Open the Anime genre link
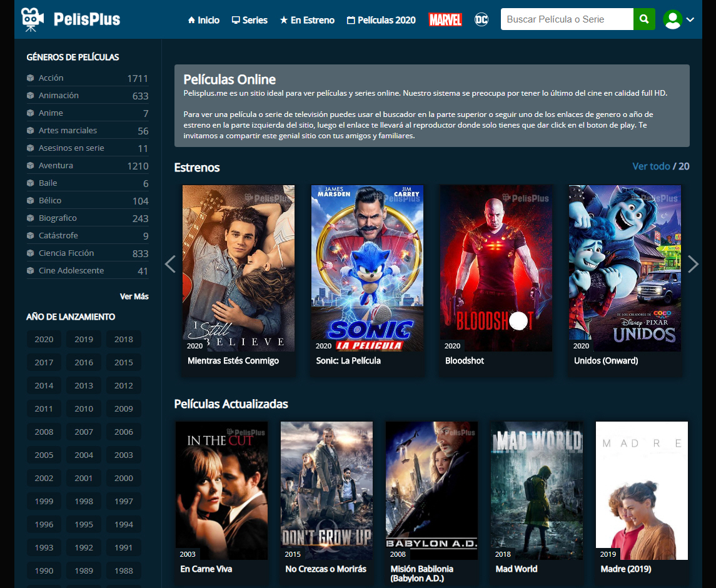The width and height of the screenshot is (716, 588). coord(51,113)
